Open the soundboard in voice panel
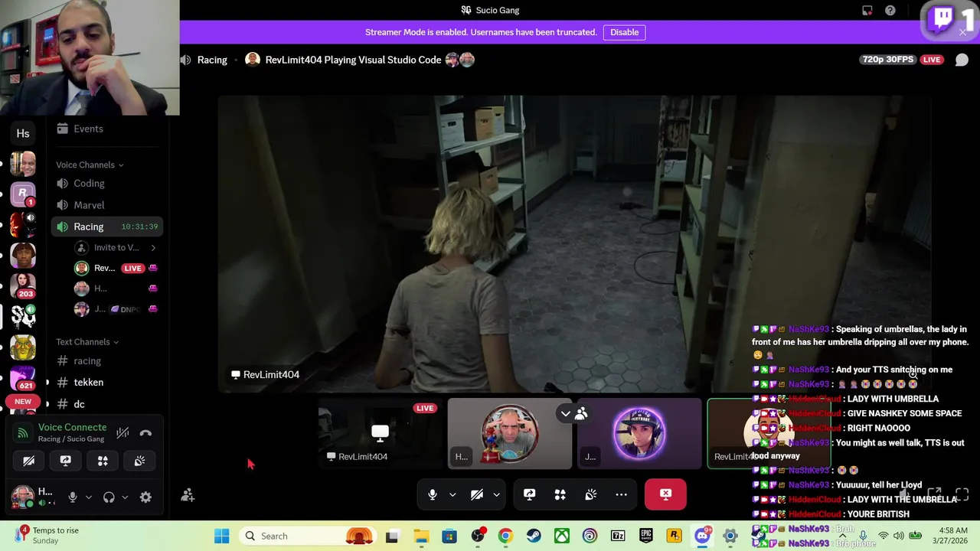The height and width of the screenshot is (551, 980). [139, 461]
